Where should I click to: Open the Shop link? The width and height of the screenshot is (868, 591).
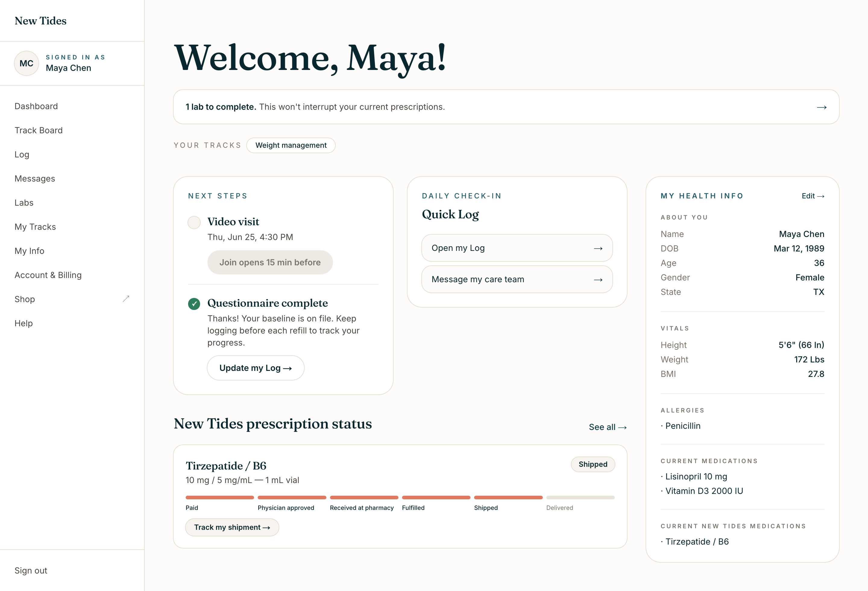click(25, 299)
